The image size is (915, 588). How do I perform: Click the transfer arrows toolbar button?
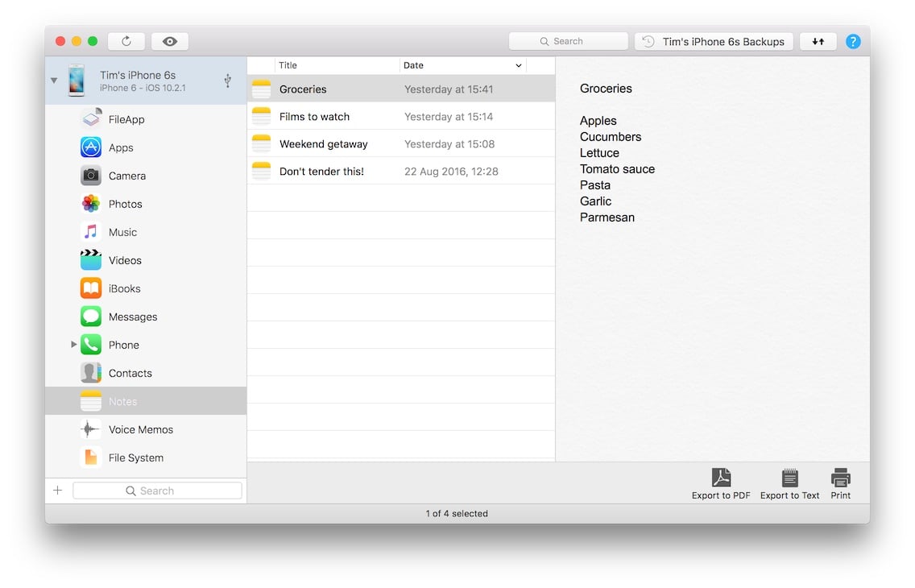[x=818, y=41]
